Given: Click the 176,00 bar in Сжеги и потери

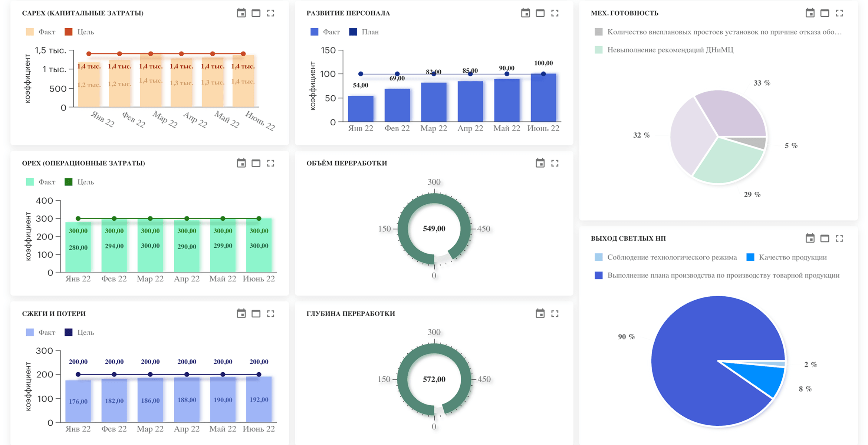Looking at the screenshot, I should click(78, 401).
